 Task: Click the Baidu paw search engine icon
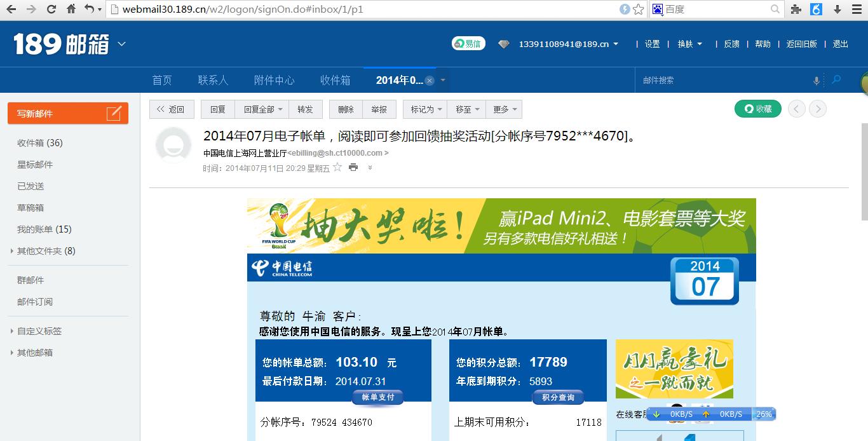[x=658, y=10]
